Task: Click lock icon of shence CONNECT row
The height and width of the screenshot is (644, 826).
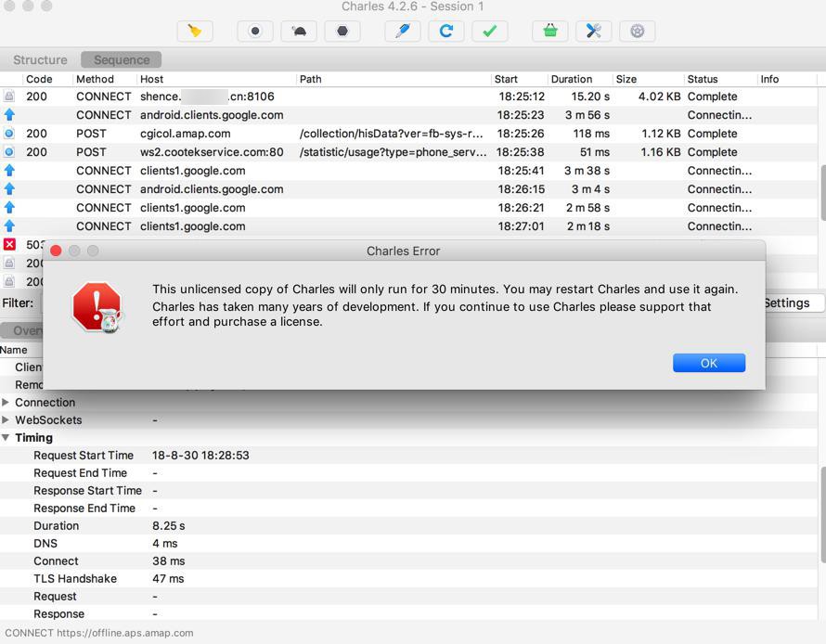Action: tap(9, 97)
